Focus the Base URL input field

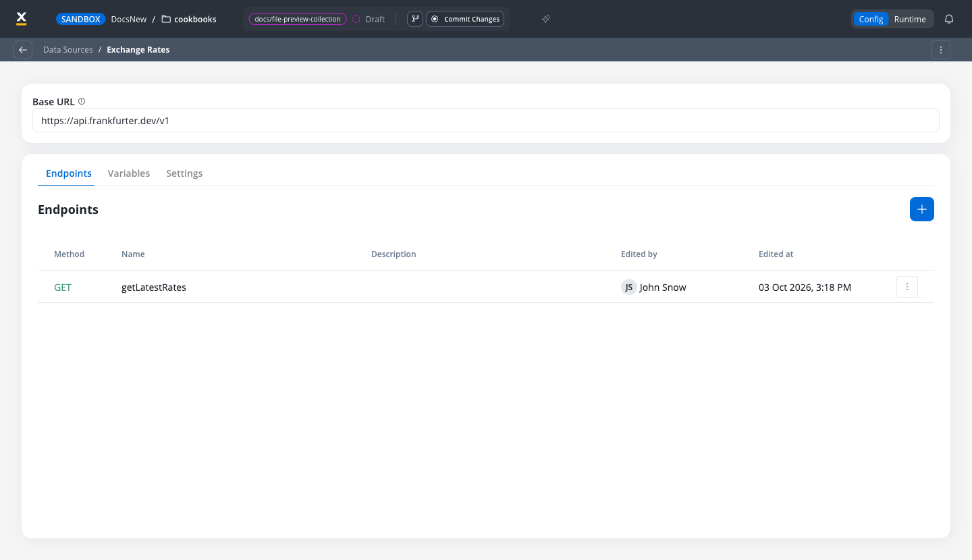click(486, 121)
